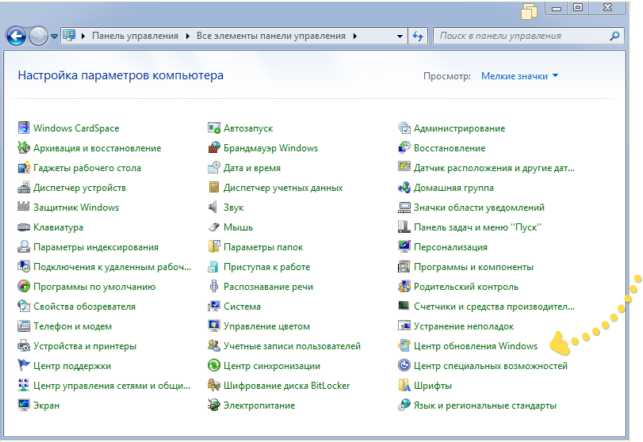Open the Звук speaker icon

click(x=214, y=207)
